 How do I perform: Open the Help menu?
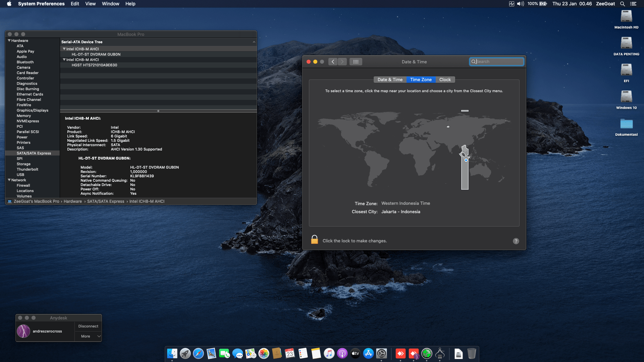pyautogui.click(x=130, y=4)
